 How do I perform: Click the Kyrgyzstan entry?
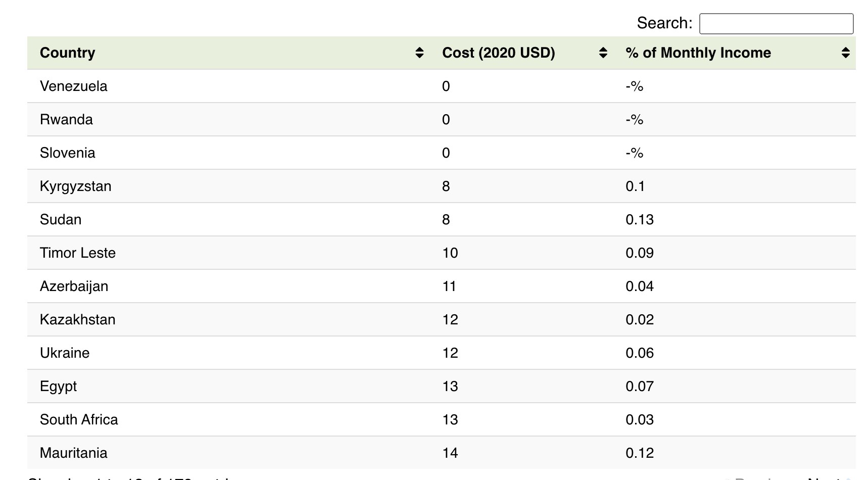pyautogui.click(x=76, y=186)
